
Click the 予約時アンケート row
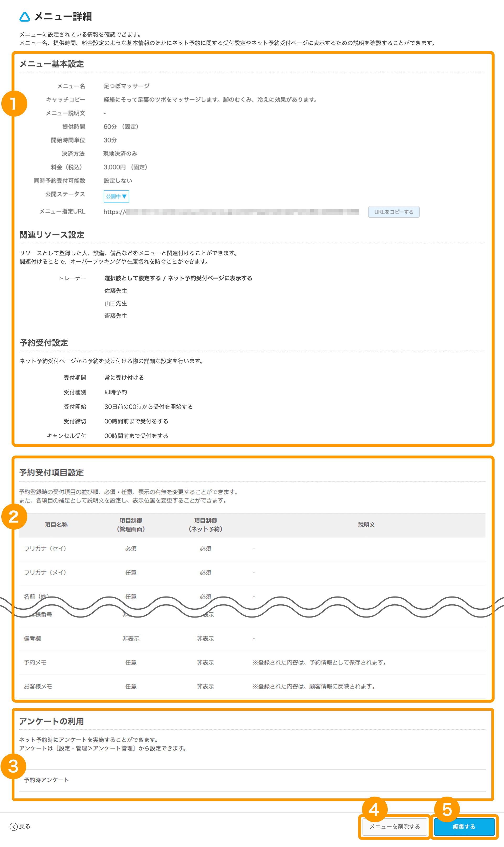tap(46, 780)
